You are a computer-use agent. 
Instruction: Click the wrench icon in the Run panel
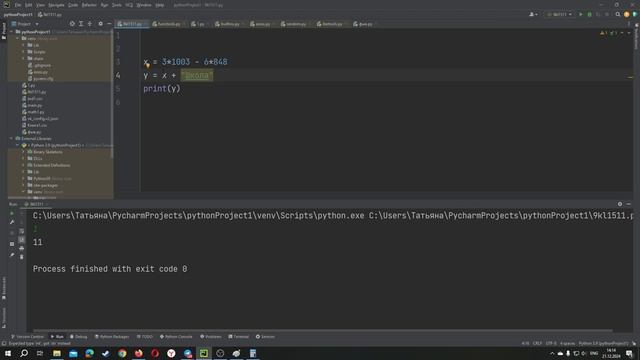coord(12,222)
